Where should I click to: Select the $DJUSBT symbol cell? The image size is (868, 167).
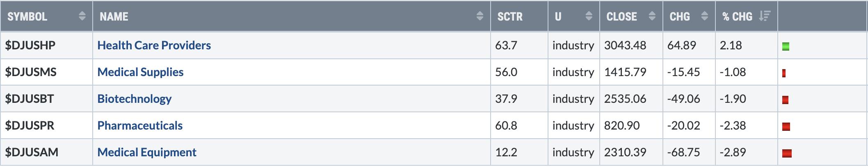click(x=46, y=99)
